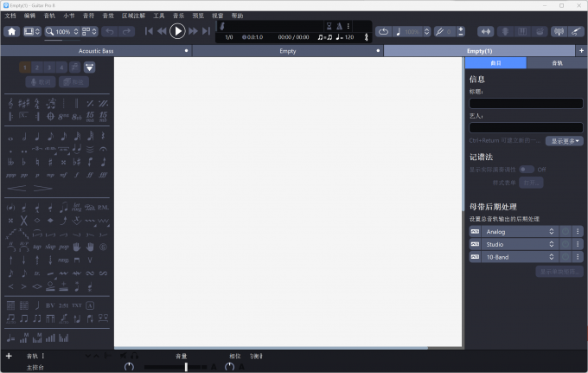Click the Home button in toolbar
The height and width of the screenshot is (373, 588).
11,31
